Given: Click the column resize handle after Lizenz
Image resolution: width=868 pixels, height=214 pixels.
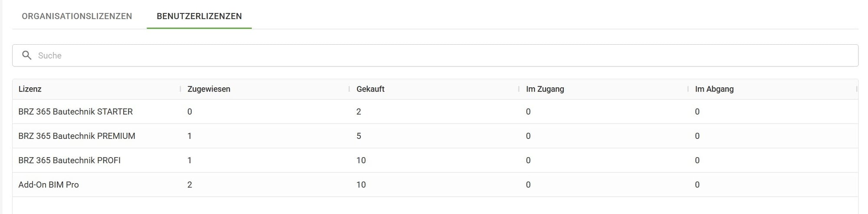Looking at the screenshot, I should point(181,89).
